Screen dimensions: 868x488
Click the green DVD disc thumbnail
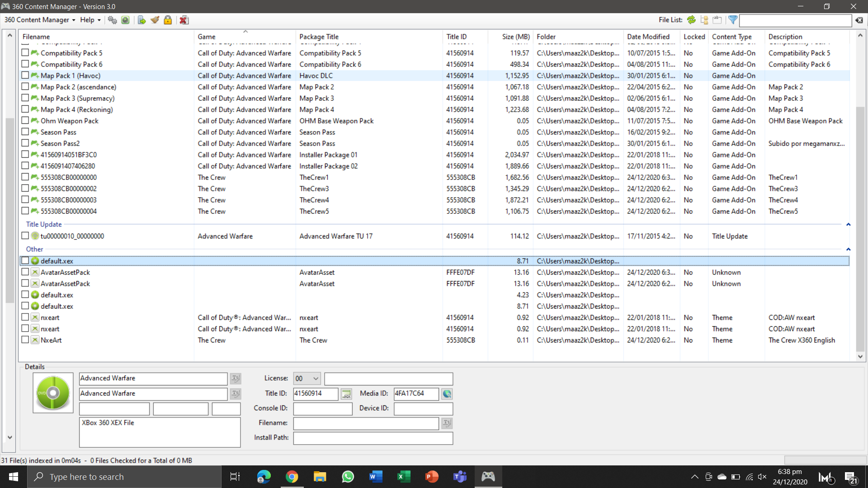(x=53, y=393)
